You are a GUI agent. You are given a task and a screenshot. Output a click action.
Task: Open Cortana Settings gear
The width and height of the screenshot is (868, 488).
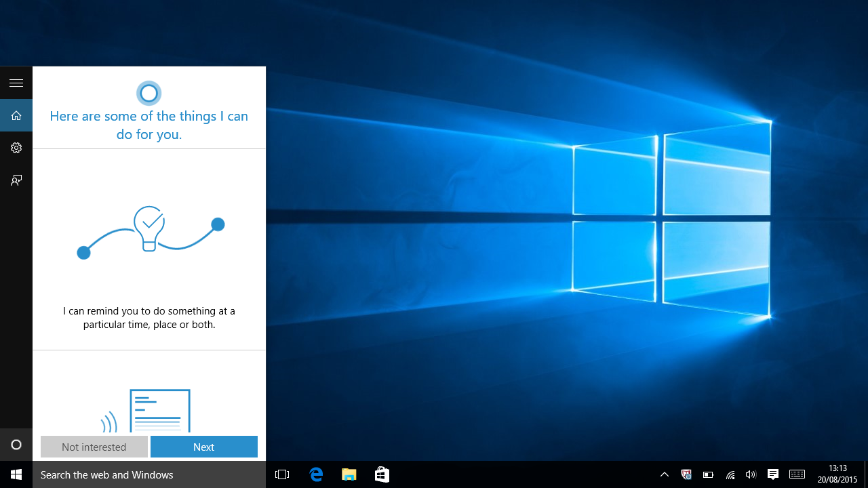tap(16, 148)
